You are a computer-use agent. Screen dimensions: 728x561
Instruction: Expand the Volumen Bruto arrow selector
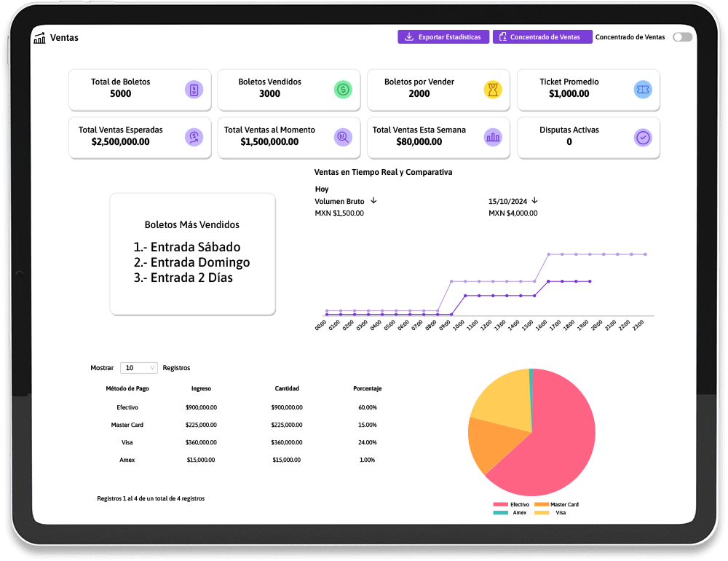click(x=373, y=200)
